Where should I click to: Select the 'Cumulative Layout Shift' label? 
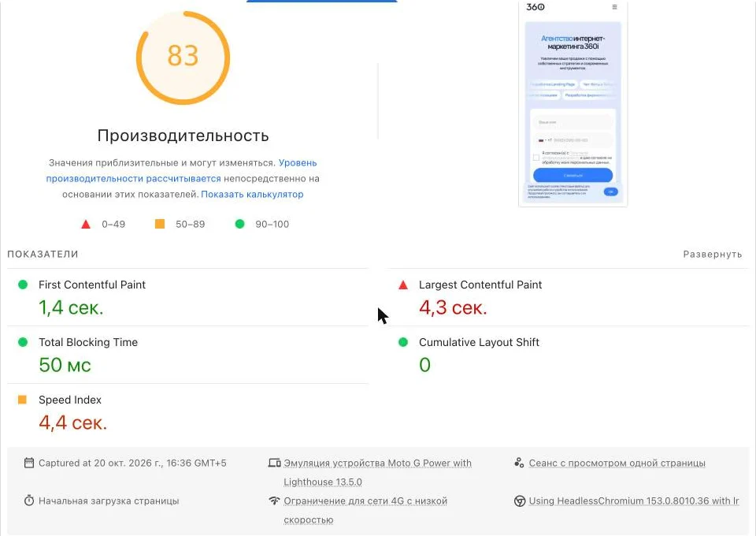479,342
